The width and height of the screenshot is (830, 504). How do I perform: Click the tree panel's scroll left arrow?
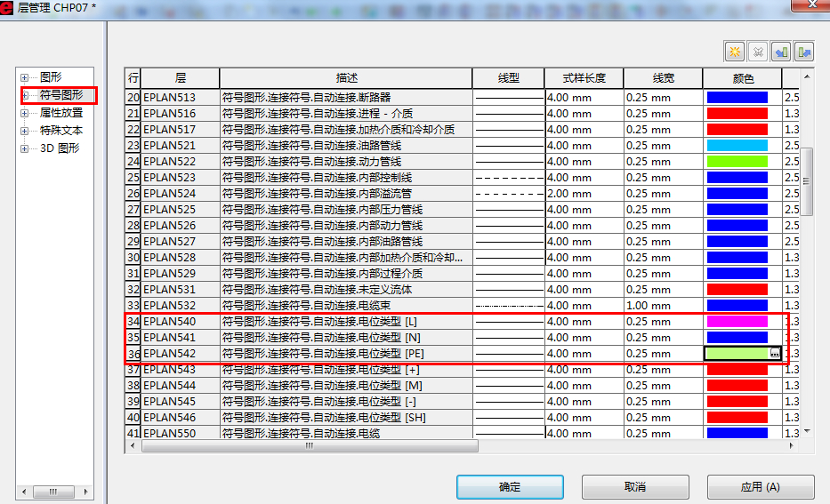[24, 492]
